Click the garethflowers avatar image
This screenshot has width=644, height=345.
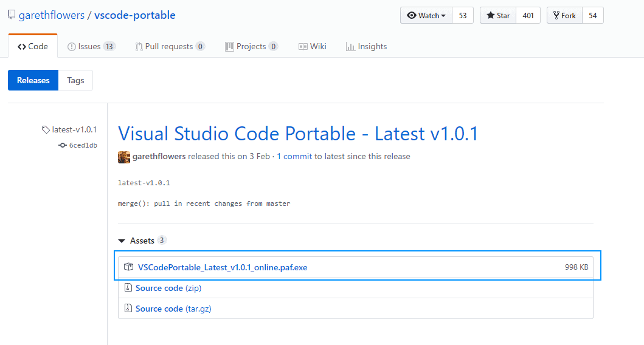click(123, 157)
